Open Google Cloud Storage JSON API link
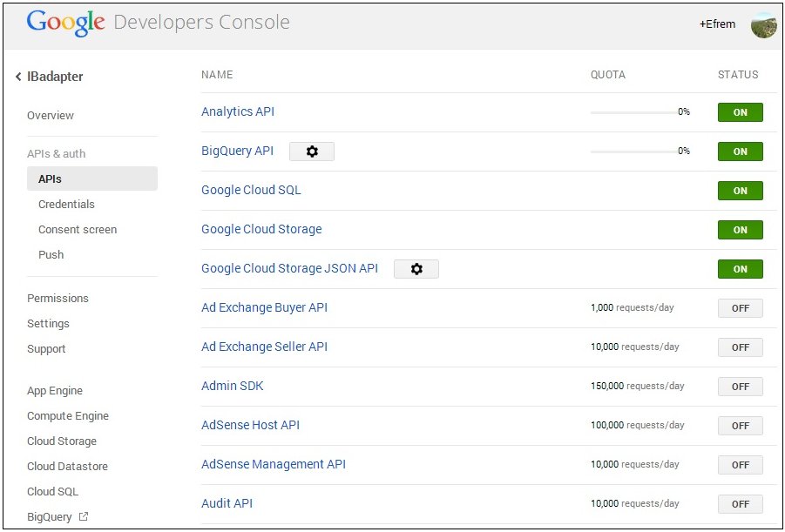 [x=289, y=268]
